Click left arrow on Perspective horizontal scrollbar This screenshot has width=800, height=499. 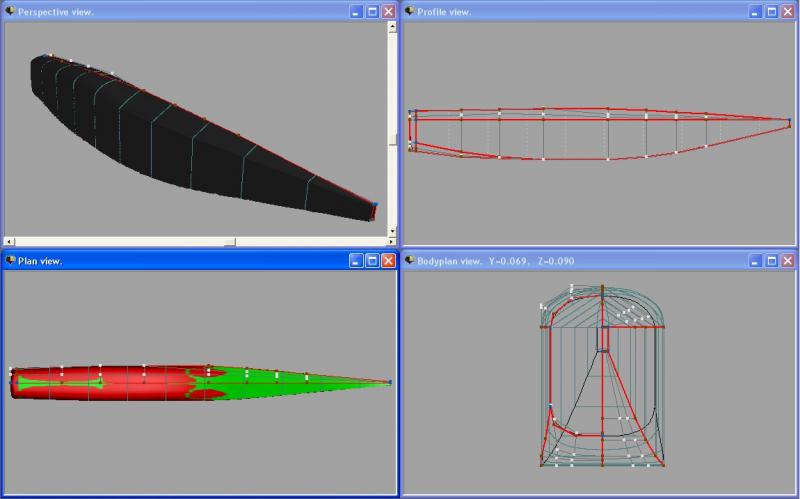(x=9, y=242)
